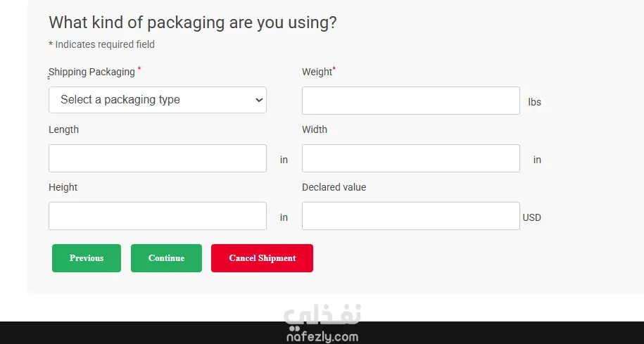The width and height of the screenshot is (644, 344).
Task: Click the Width label text
Action: point(315,129)
